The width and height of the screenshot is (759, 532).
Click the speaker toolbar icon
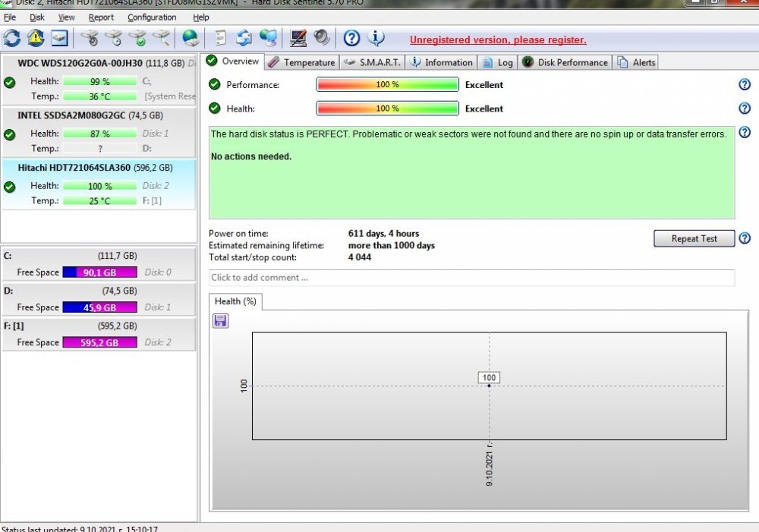[x=322, y=38]
